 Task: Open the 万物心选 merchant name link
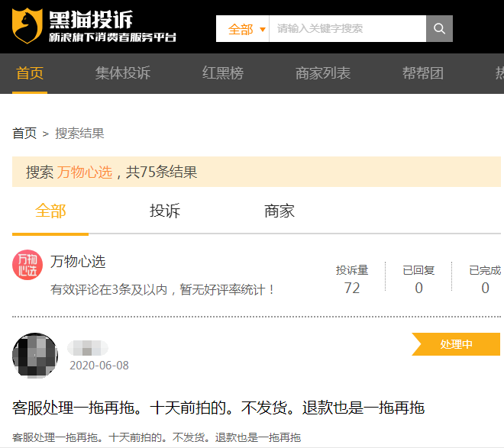tap(78, 262)
